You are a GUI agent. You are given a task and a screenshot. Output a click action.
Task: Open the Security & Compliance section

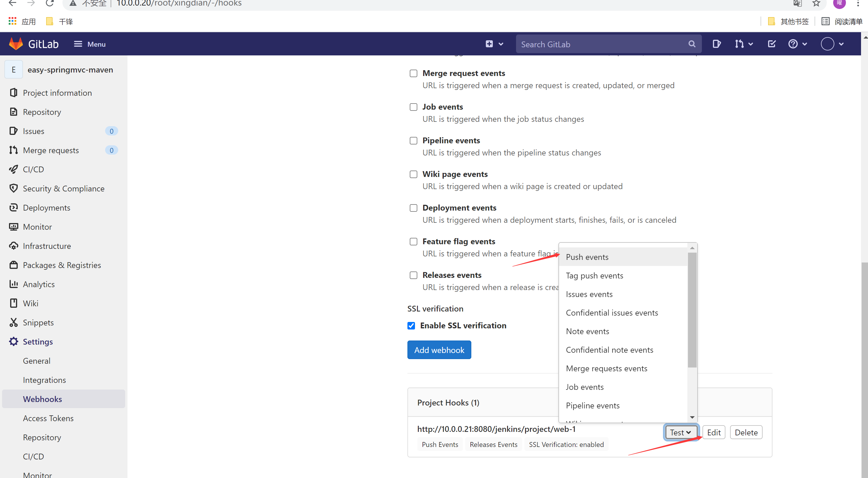coord(64,188)
